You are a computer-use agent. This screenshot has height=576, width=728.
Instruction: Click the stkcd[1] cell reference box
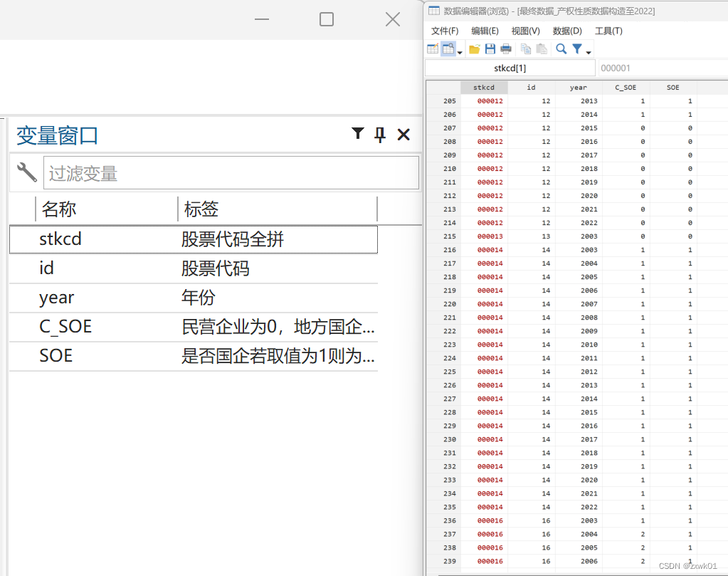510,68
